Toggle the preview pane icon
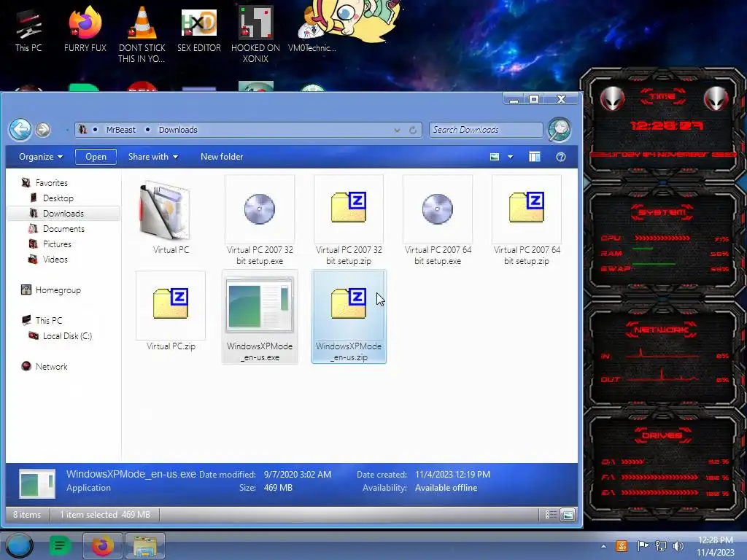 [x=535, y=157]
